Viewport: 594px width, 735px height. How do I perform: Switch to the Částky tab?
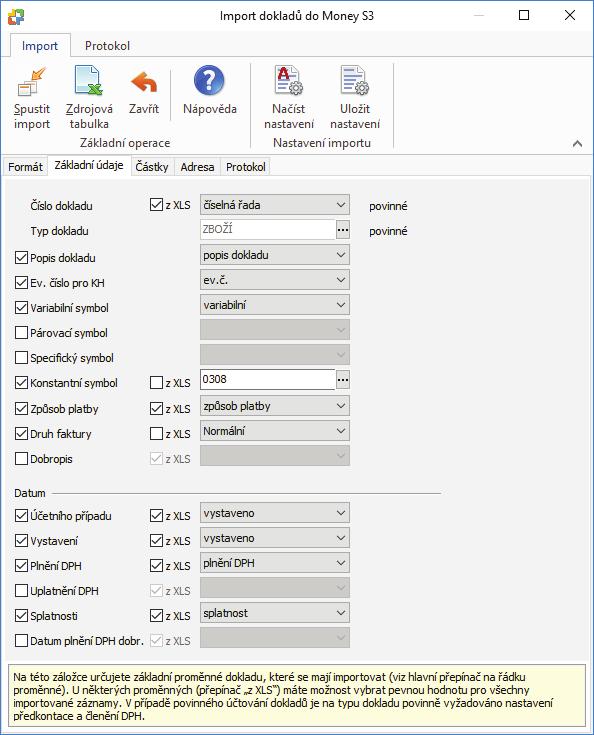(x=151, y=167)
